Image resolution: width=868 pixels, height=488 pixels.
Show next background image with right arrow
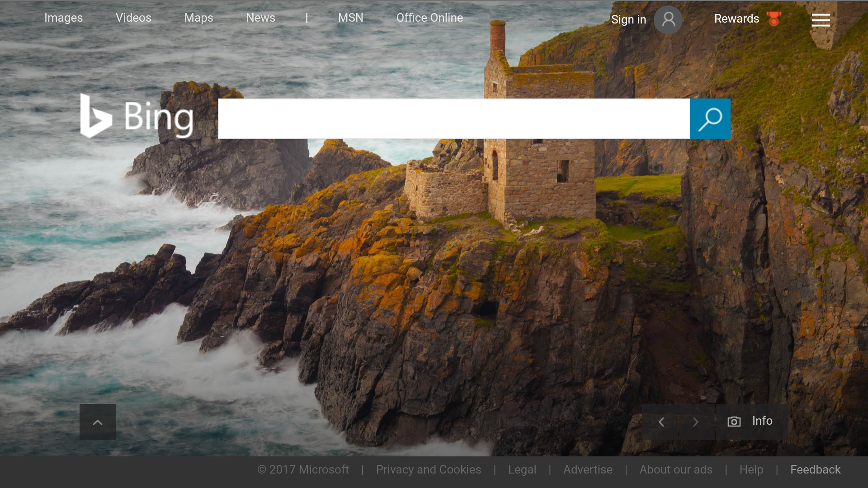coord(696,422)
